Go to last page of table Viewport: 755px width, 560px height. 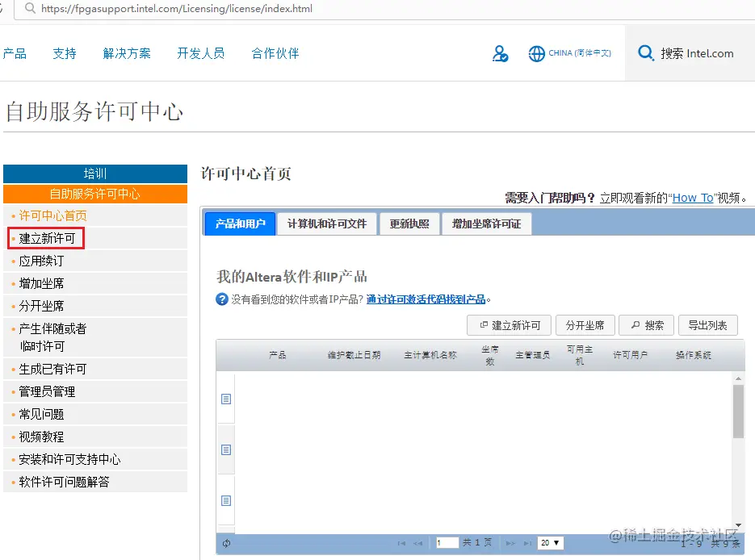pyautogui.click(x=527, y=543)
